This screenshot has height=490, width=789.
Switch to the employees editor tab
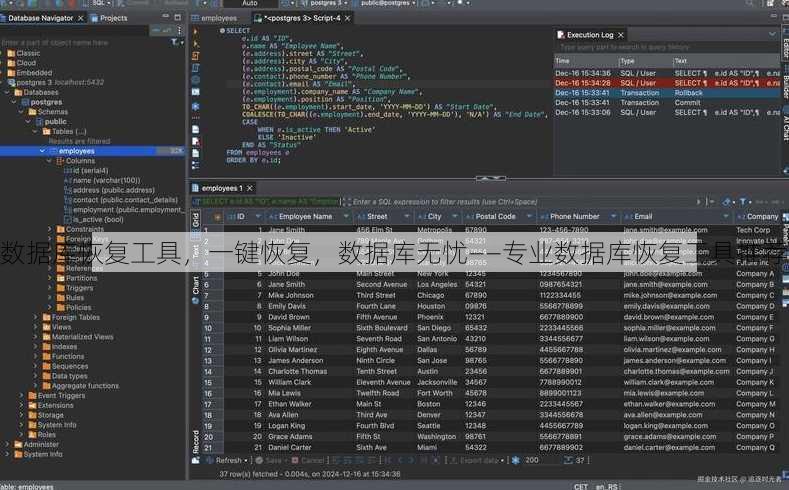click(214, 18)
